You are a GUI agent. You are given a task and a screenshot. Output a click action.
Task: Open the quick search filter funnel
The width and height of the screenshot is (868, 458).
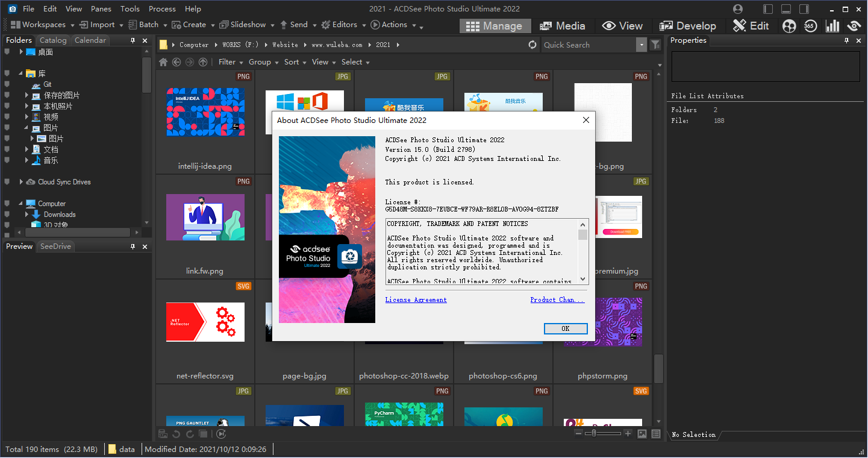point(655,45)
